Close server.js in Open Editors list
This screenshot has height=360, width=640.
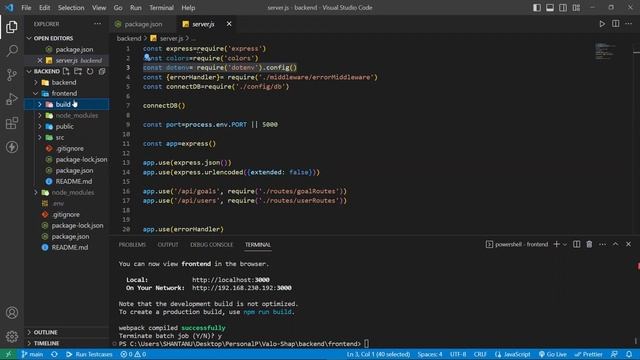[40, 60]
